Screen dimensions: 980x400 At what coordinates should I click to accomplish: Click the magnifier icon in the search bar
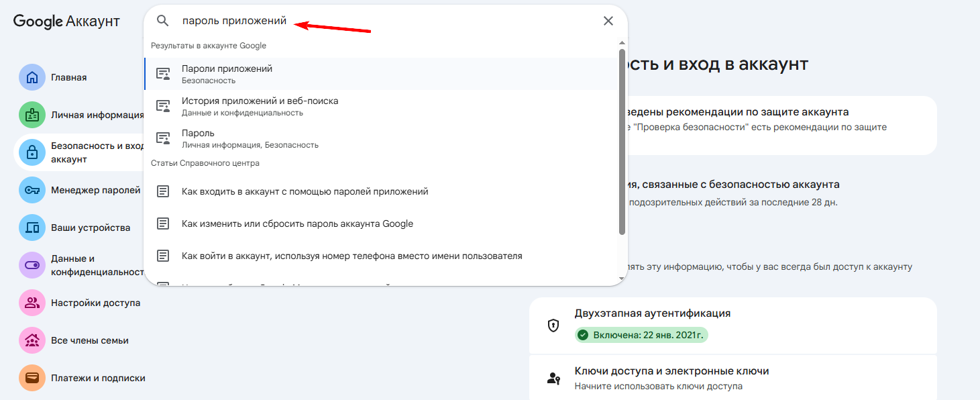click(x=163, y=21)
